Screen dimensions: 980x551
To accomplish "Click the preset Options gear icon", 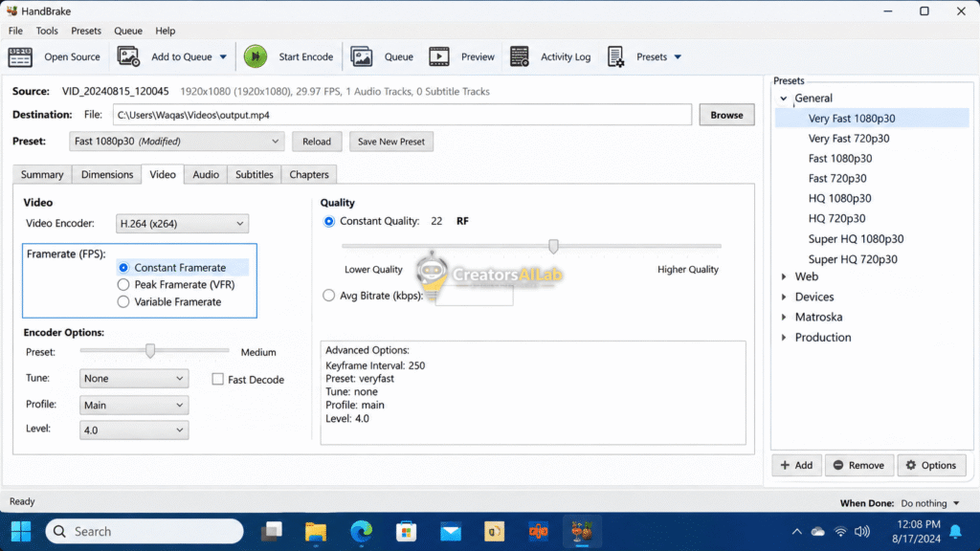I will click(x=911, y=466).
